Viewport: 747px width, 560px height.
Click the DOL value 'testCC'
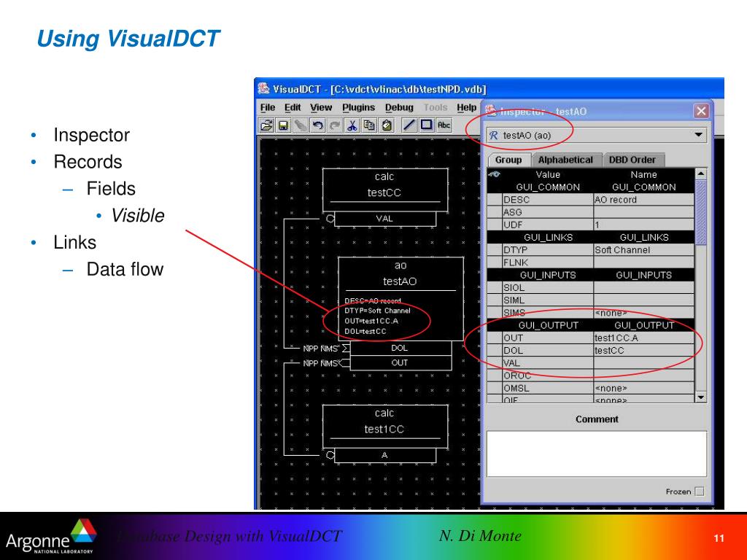643,350
